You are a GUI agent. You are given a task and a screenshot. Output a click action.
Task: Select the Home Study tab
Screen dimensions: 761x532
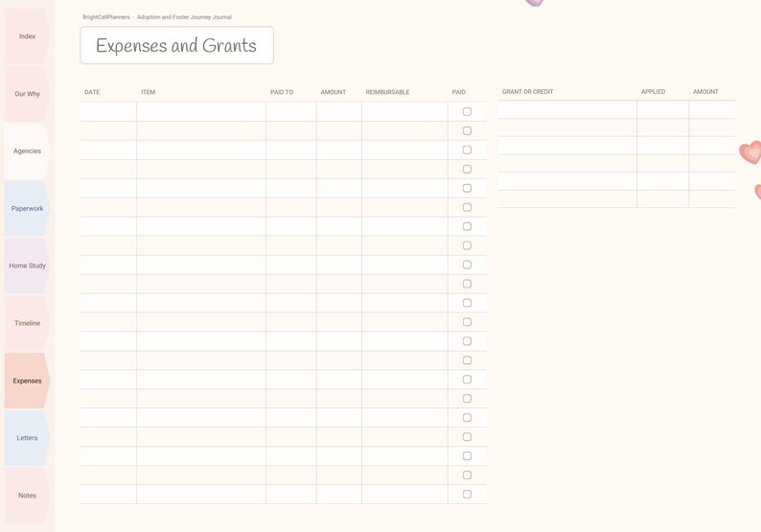pyautogui.click(x=27, y=266)
